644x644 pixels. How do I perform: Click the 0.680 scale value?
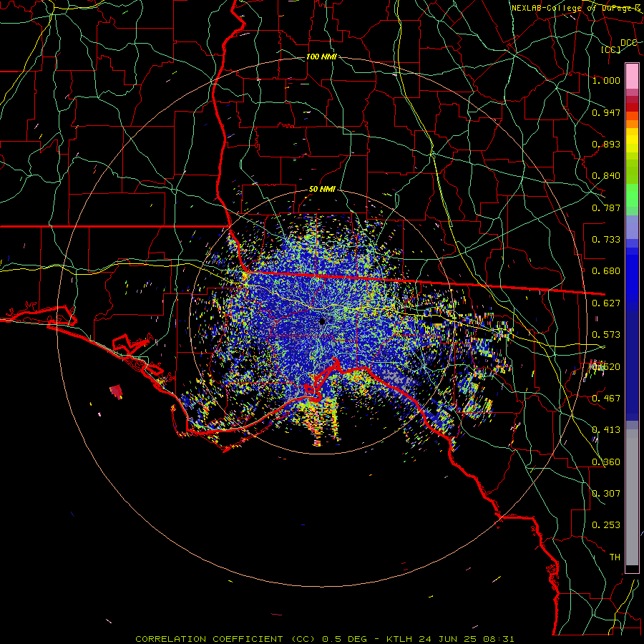point(606,271)
